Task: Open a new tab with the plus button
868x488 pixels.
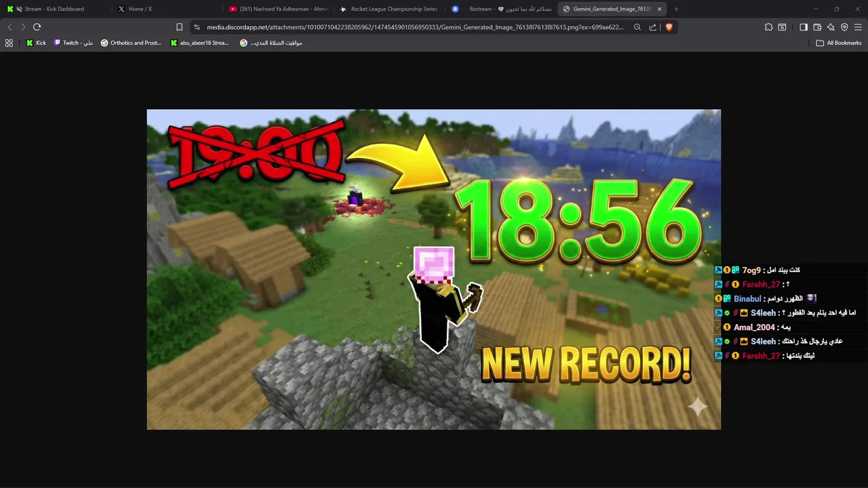Action: (x=676, y=9)
